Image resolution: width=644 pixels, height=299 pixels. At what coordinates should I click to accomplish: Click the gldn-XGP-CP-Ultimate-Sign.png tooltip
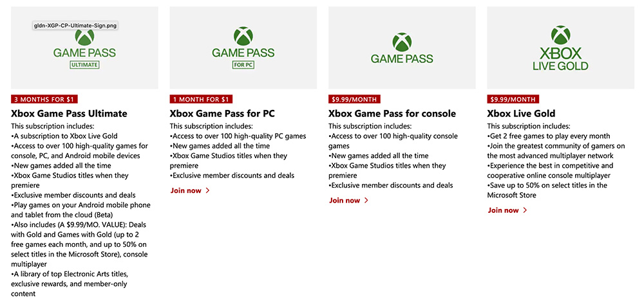point(75,26)
